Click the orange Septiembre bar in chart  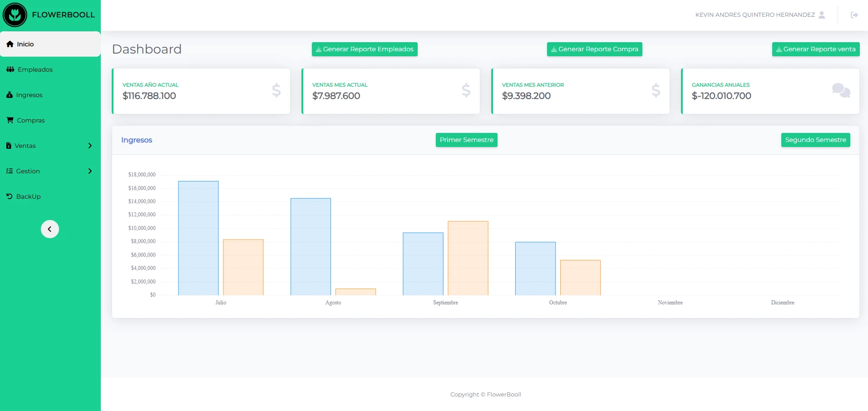pyautogui.click(x=468, y=258)
